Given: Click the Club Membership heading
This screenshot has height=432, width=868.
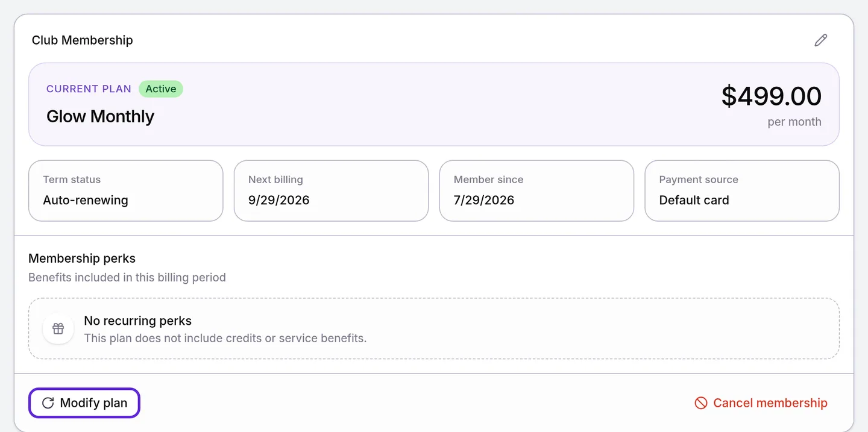Looking at the screenshot, I should (82, 40).
